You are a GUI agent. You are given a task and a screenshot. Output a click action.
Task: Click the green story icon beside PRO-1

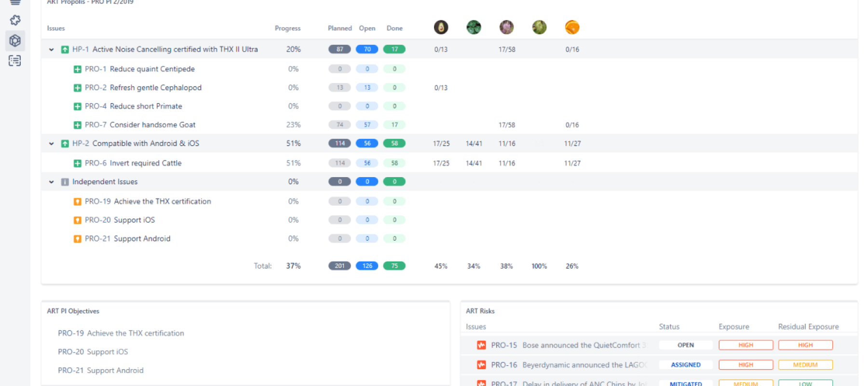77,69
